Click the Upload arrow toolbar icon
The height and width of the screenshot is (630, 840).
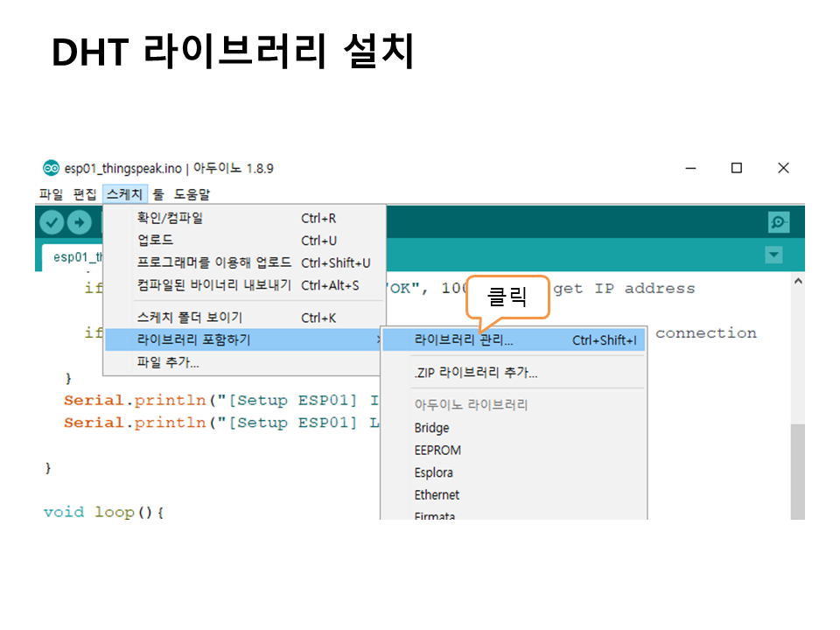point(80,222)
